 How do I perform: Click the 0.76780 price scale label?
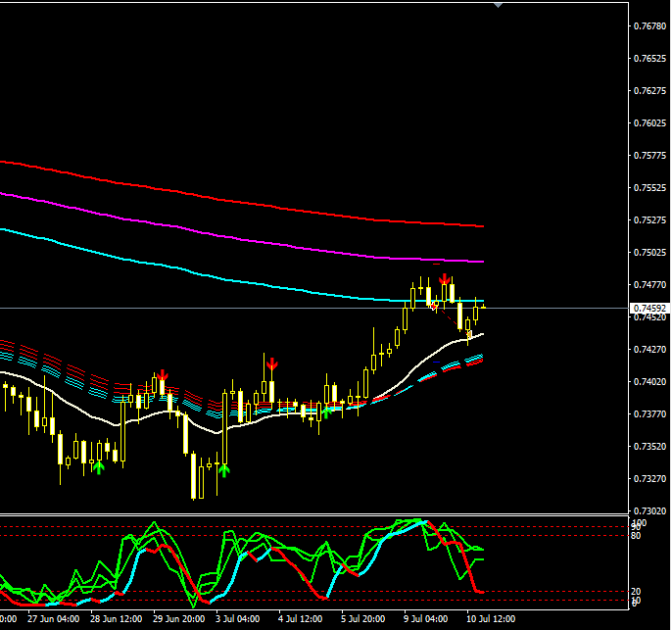click(649, 26)
